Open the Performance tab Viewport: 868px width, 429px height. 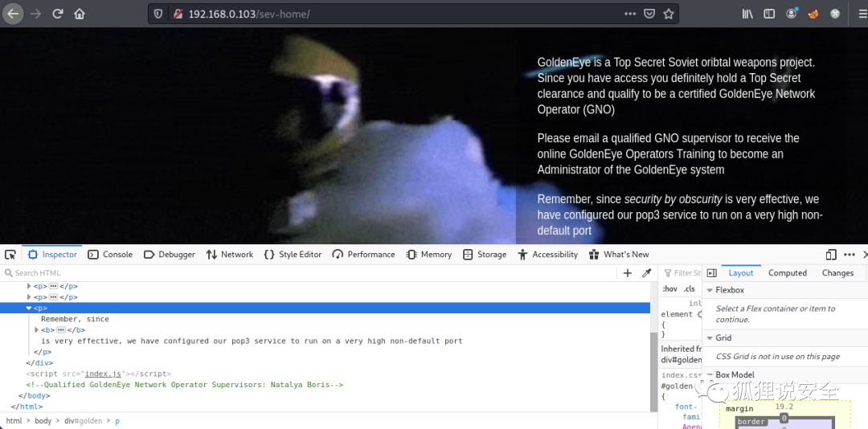(x=364, y=255)
